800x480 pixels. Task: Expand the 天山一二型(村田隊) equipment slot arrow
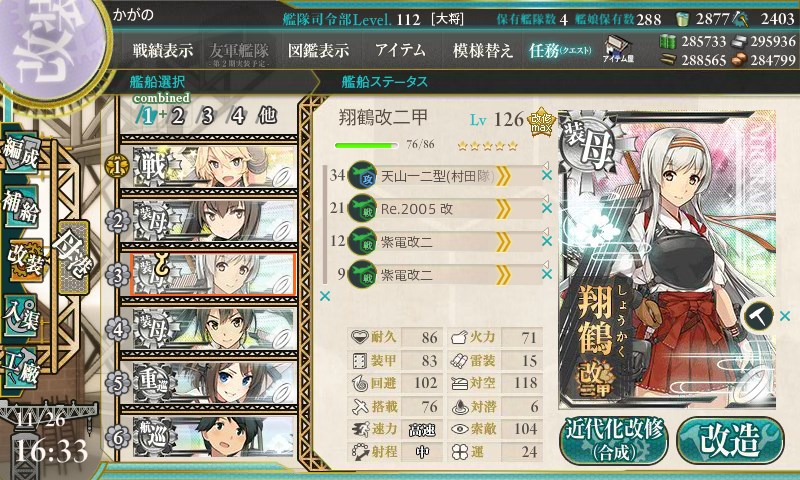[503, 176]
